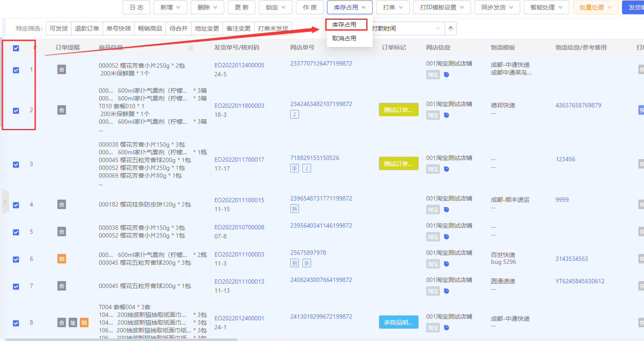Apply the 单号快筛 quick filter
This screenshot has width=644, height=341.
(119, 28)
